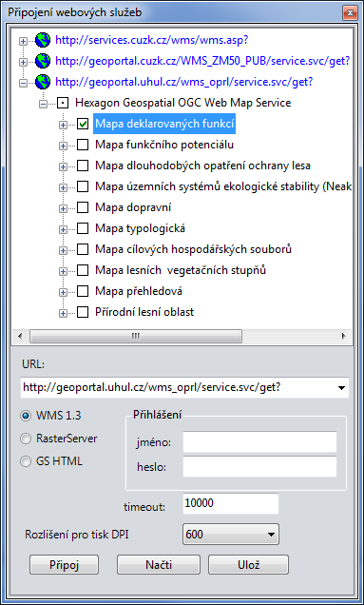Choose the GS HTML radio option

click(x=26, y=461)
